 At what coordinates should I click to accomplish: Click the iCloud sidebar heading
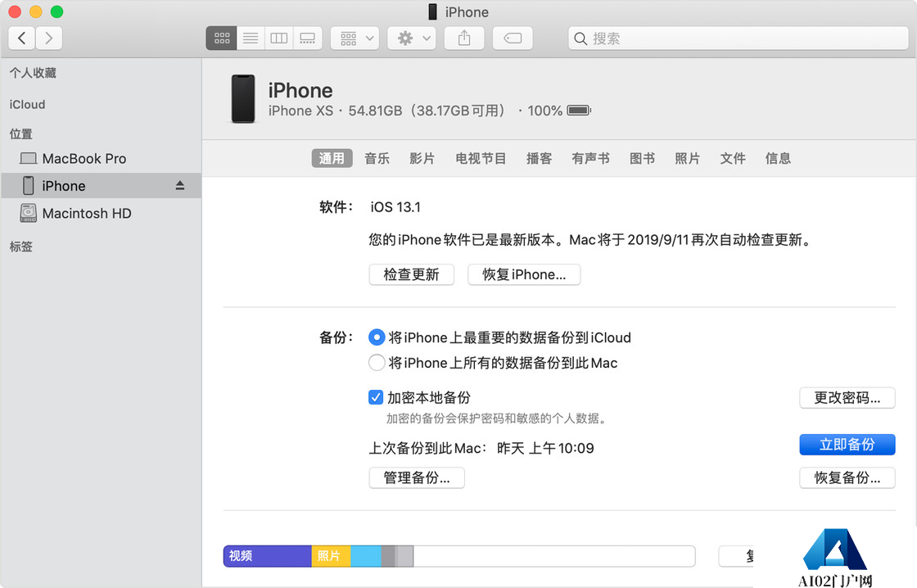click(27, 104)
